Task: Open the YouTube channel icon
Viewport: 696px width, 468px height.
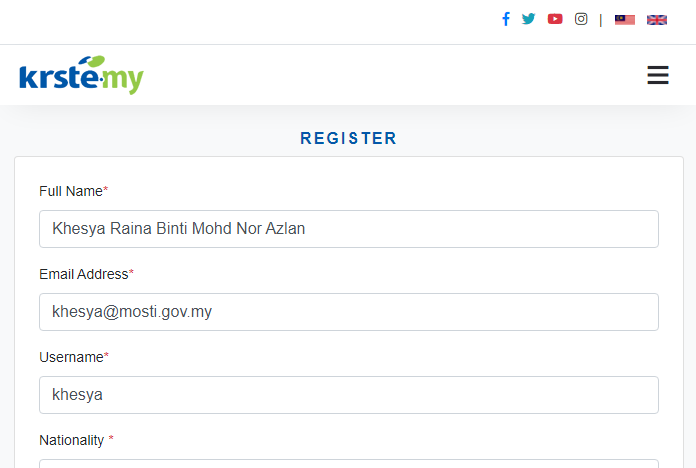Action: pos(555,19)
